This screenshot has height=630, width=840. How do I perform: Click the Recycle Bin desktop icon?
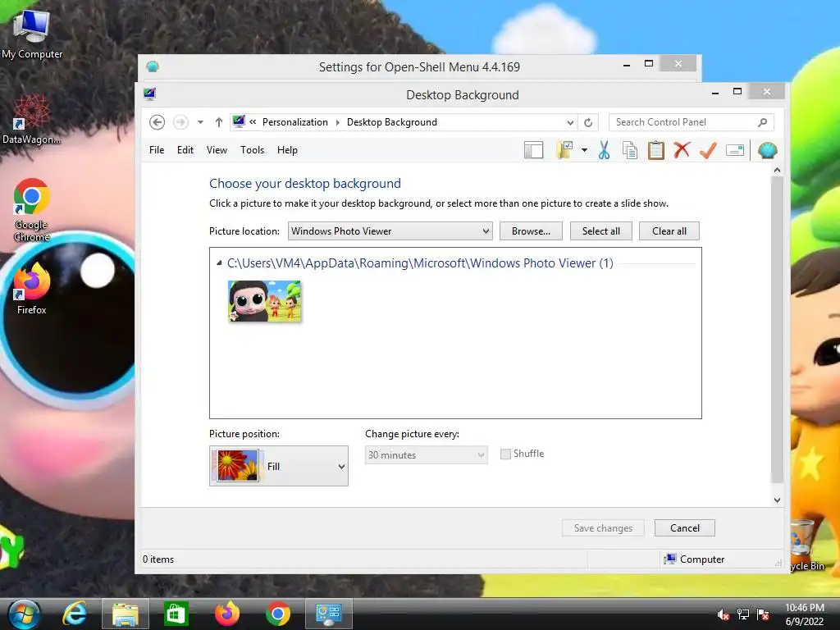click(x=805, y=544)
